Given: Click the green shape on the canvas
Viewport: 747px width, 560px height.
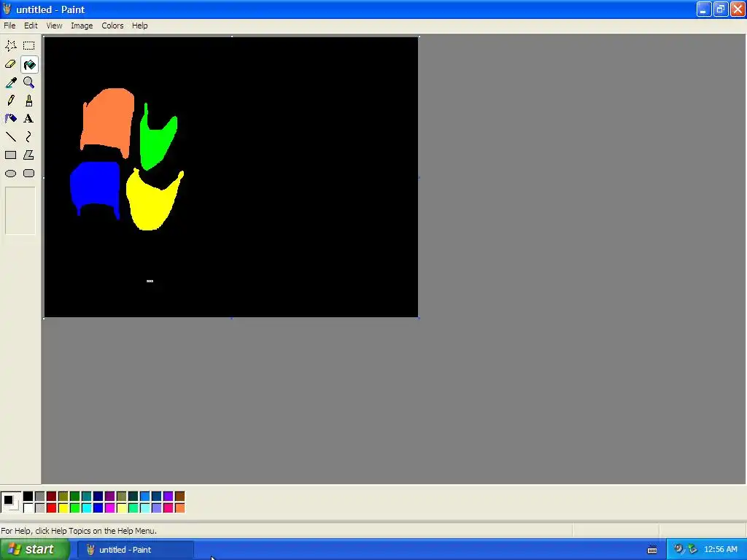Looking at the screenshot, I should 155,143.
